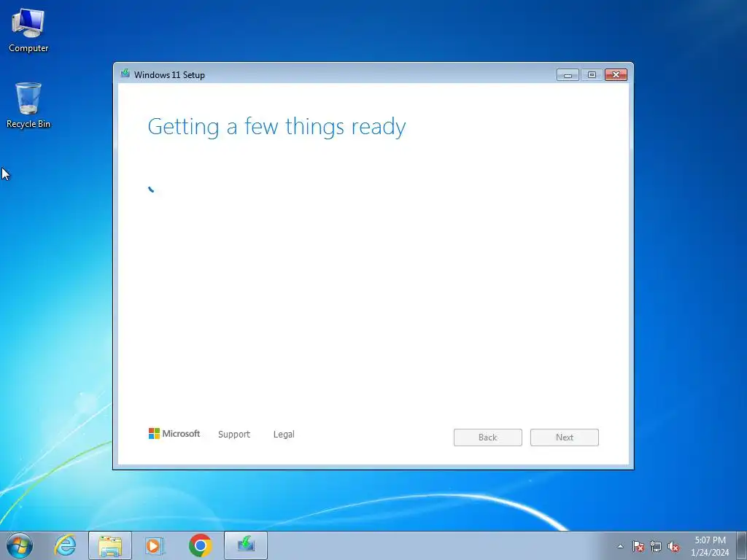The width and height of the screenshot is (747, 560).
Task: Select the Windows 11 Setup taskbar button
Action: pos(246,545)
